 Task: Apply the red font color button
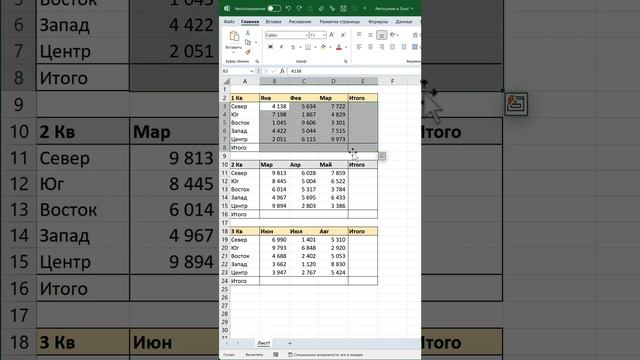pyautogui.click(x=338, y=47)
